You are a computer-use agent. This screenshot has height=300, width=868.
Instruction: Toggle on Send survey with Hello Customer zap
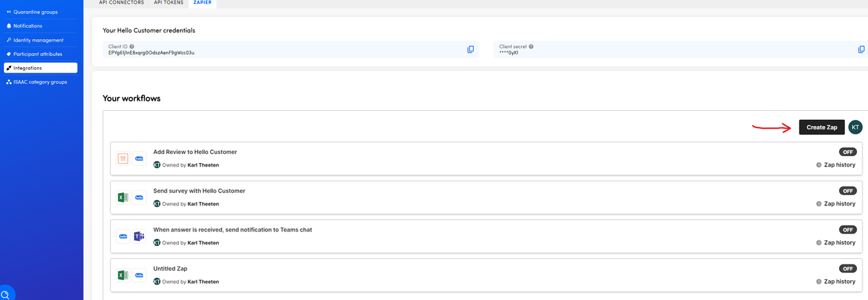[847, 191]
